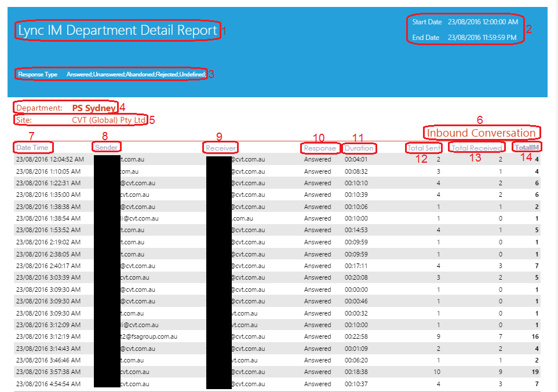Select the 1:38:54 AM date cell
Viewport: 558px width, 392px height.
49,218
